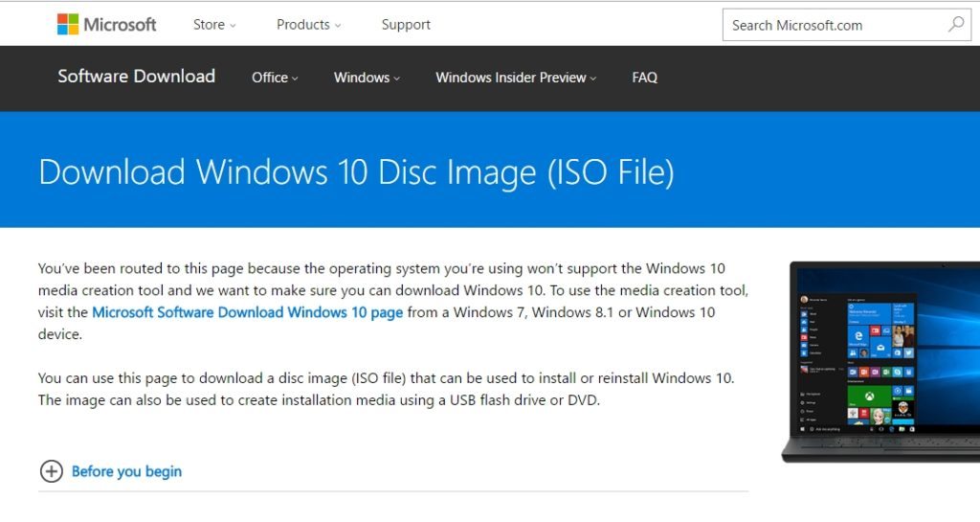
Task: Follow the Microsoft Software Download Windows 10 page link
Action: click(x=248, y=312)
